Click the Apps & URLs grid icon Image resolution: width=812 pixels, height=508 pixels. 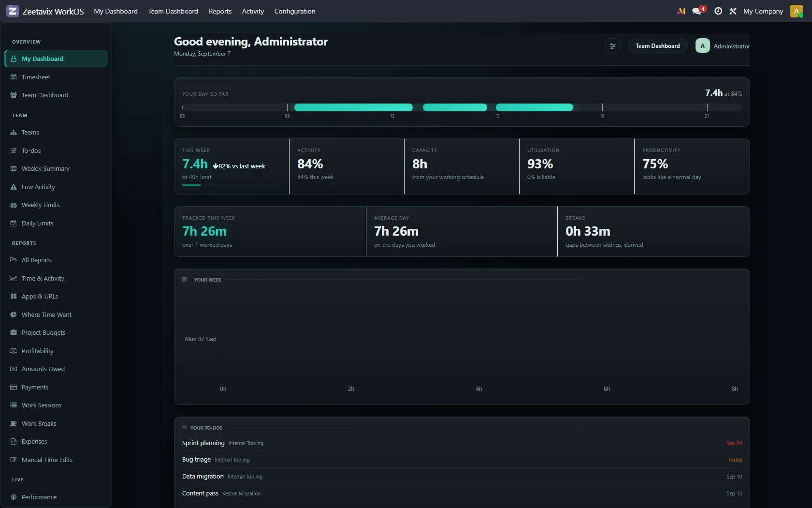(14, 297)
